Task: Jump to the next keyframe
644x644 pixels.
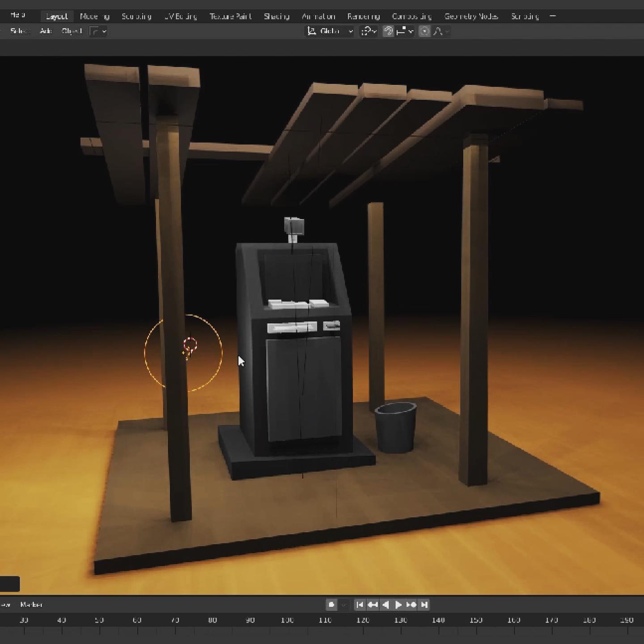Action: pyautogui.click(x=411, y=605)
